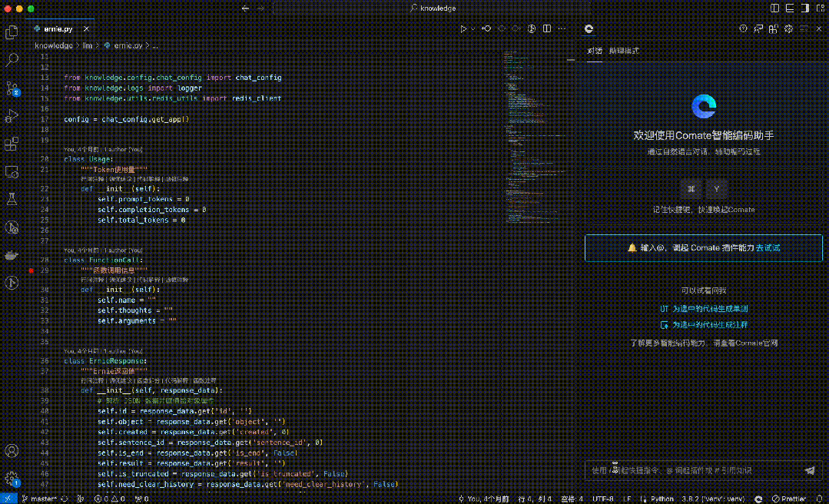Toggle breakpoint on line 29
Screen dimensions: 829x504
coord(32,270)
